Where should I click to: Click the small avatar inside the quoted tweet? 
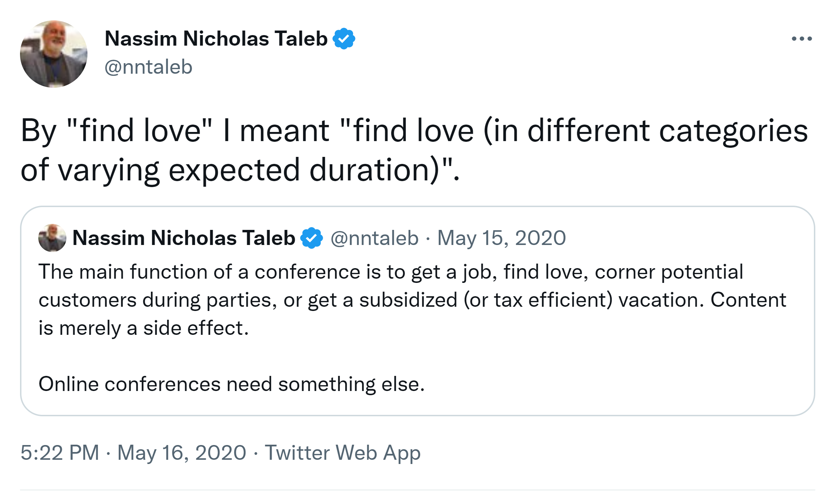click(x=52, y=238)
